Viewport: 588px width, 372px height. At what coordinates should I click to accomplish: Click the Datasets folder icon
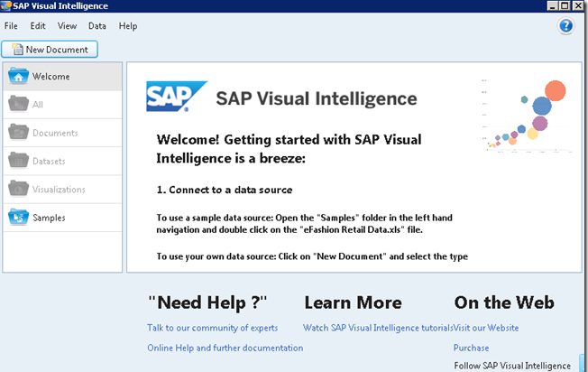coord(18,161)
